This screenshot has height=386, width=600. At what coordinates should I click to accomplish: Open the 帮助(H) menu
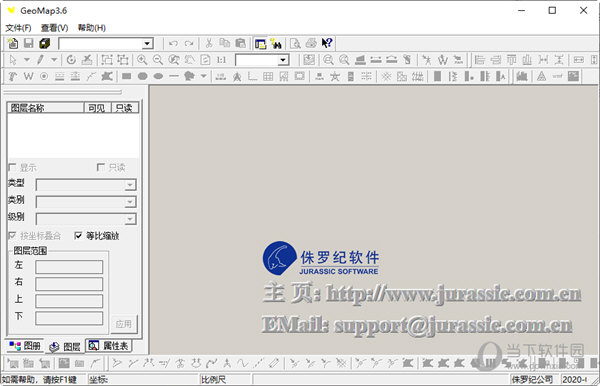92,28
